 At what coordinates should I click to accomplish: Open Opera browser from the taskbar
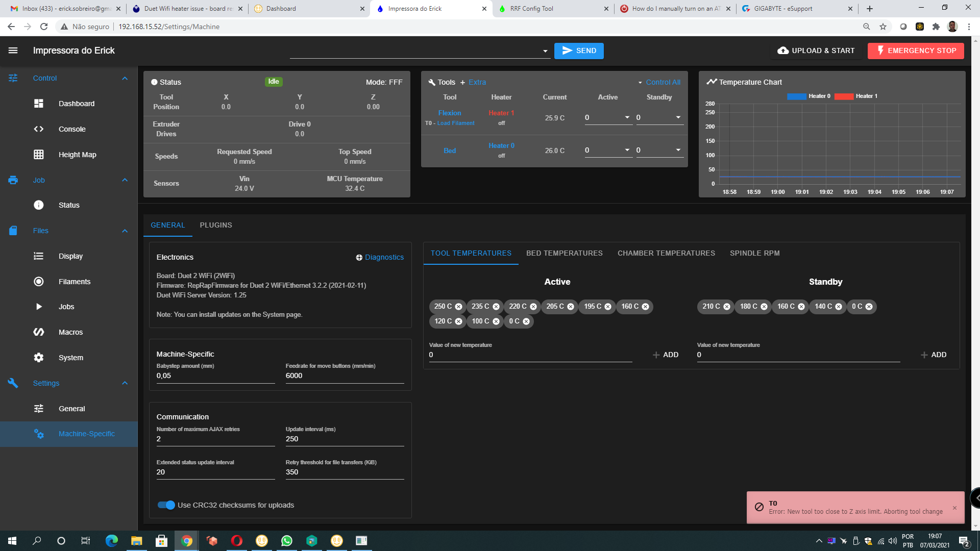pyautogui.click(x=237, y=541)
